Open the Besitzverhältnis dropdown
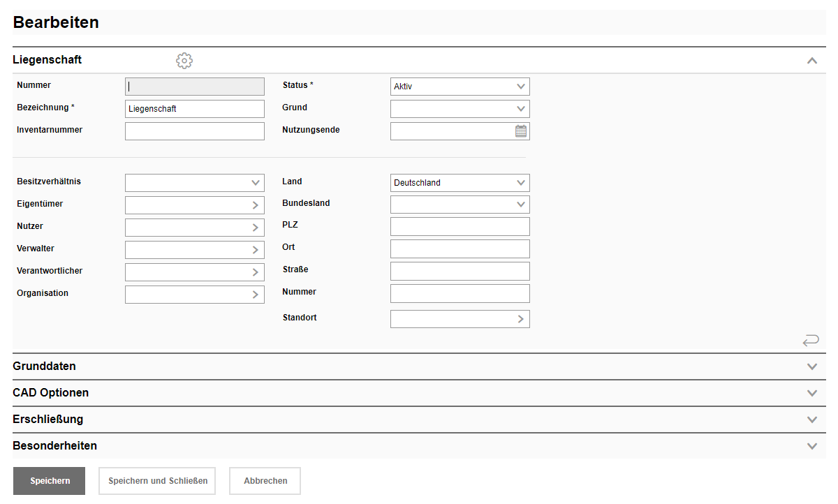The height and width of the screenshot is (504, 838). (x=194, y=183)
